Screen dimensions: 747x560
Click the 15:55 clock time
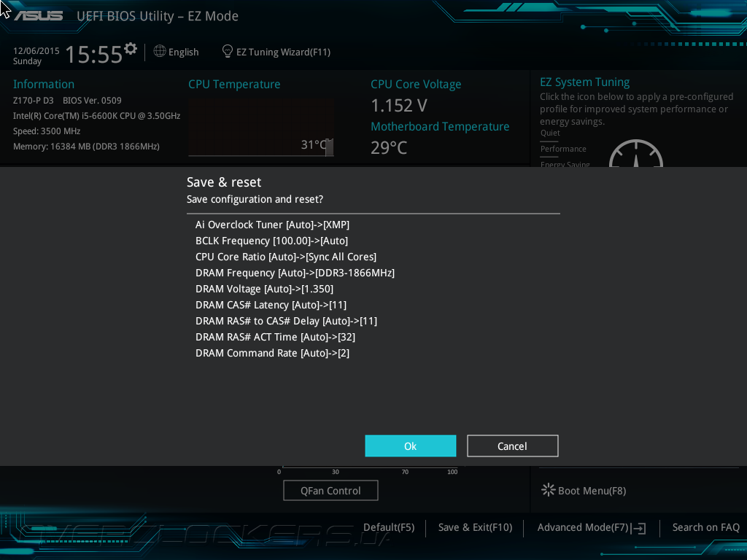click(x=94, y=54)
